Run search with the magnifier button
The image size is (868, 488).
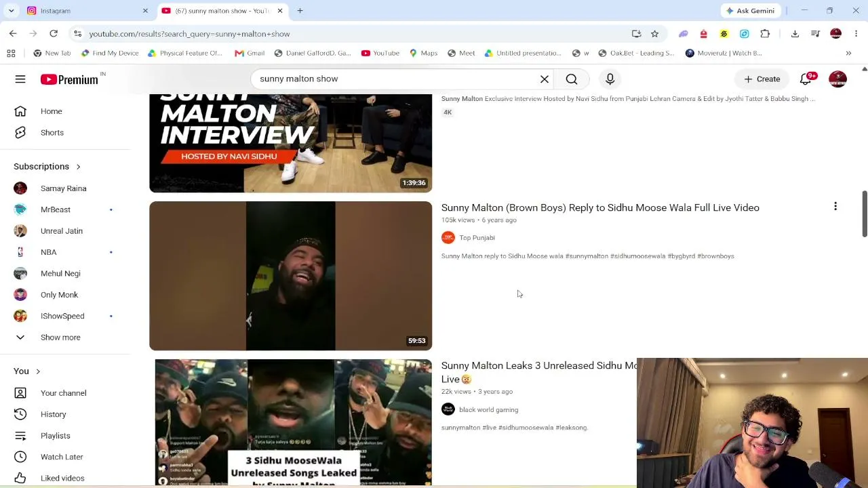(x=572, y=79)
